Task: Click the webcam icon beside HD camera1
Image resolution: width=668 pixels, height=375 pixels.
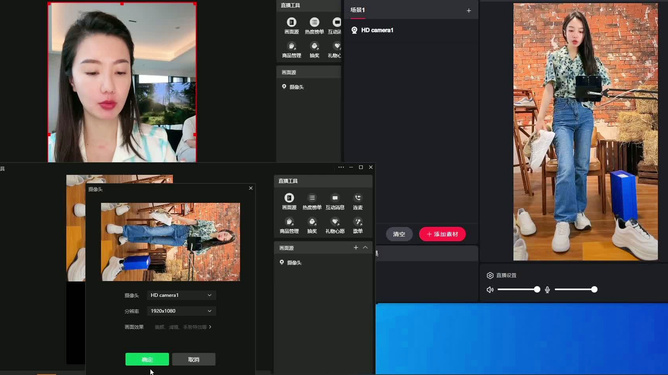Action: point(354,30)
